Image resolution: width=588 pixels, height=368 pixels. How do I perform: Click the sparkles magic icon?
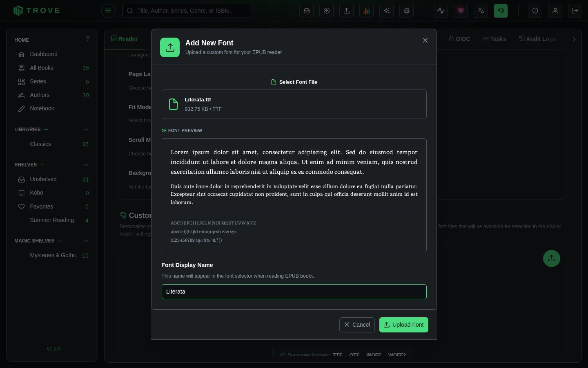point(387,11)
